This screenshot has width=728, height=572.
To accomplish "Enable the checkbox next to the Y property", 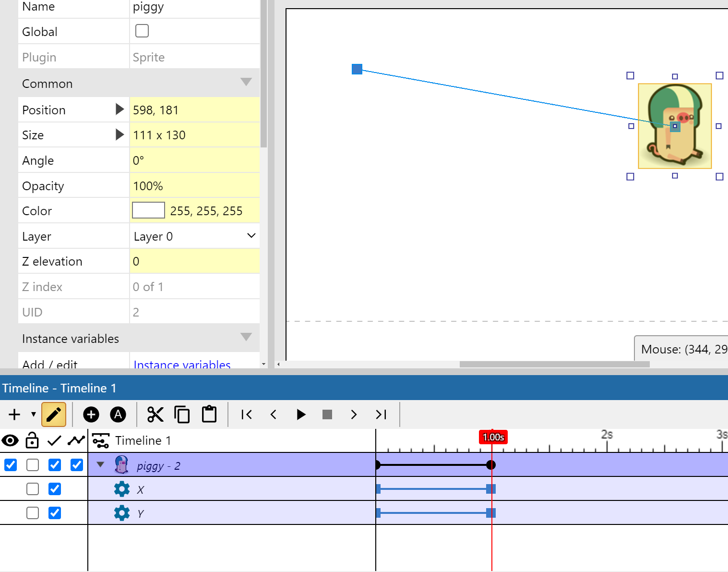I will click(x=55, y=512).
